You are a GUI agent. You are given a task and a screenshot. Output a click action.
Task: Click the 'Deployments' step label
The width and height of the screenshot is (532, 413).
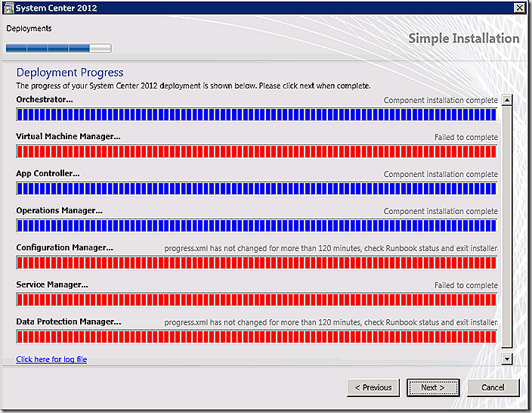[29, 29]
